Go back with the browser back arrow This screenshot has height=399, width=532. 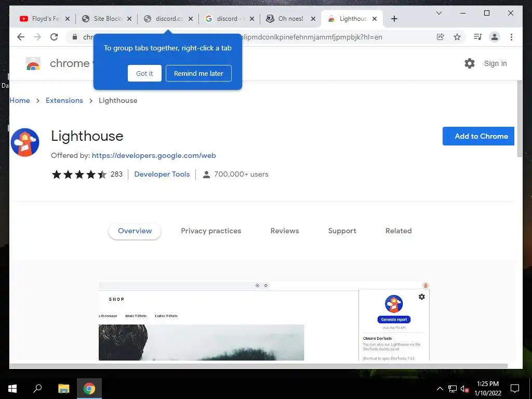(21, 37)
